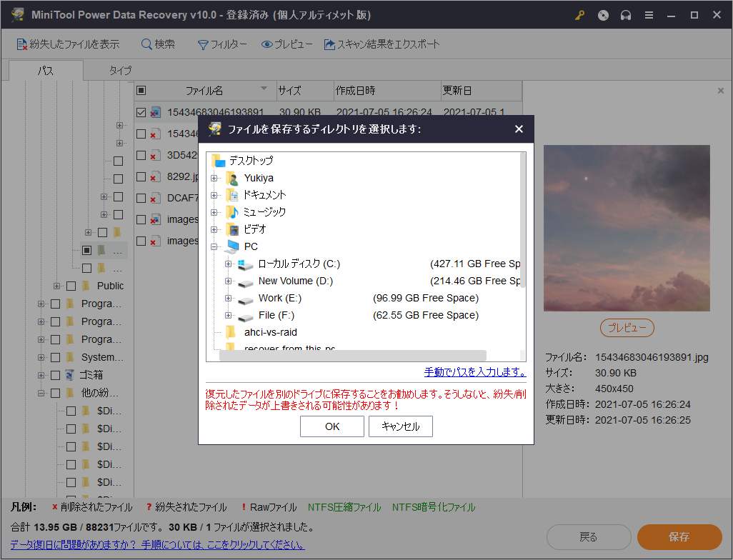Expand the Yukiya folder node
The width and height of the screenshot is (733, 560).
214,178
